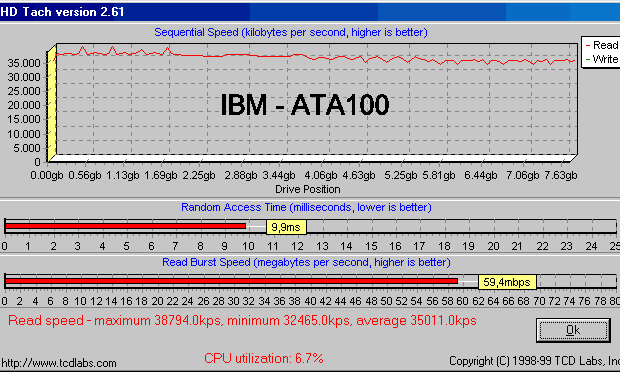Click the 2.88gb drive position label

[241, 175]
